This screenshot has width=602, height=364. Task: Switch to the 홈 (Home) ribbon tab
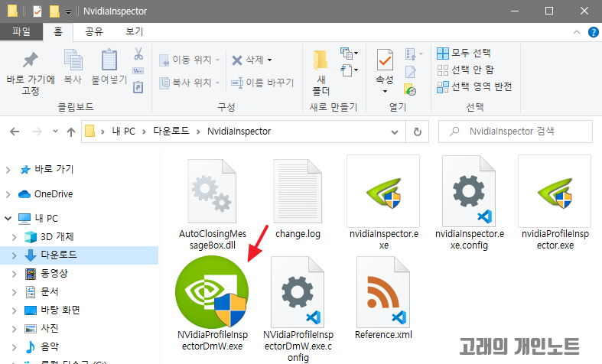coord(58,31)
